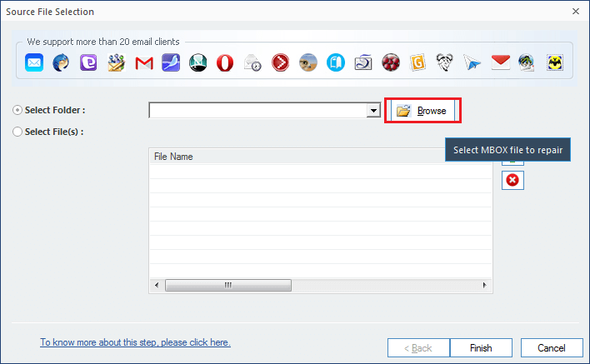Click the blue paper plane icon
The width and height of the screenshot is (590, 364).
coord(472,62)
